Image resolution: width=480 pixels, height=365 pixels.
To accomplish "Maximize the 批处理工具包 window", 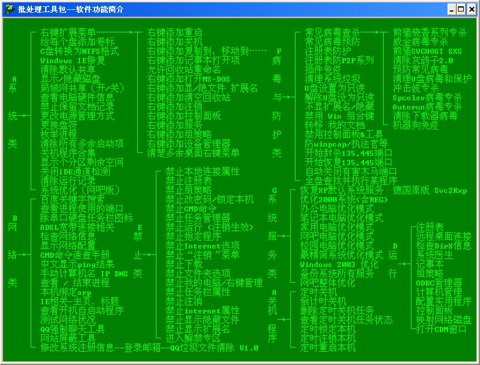I will point(461,9).
